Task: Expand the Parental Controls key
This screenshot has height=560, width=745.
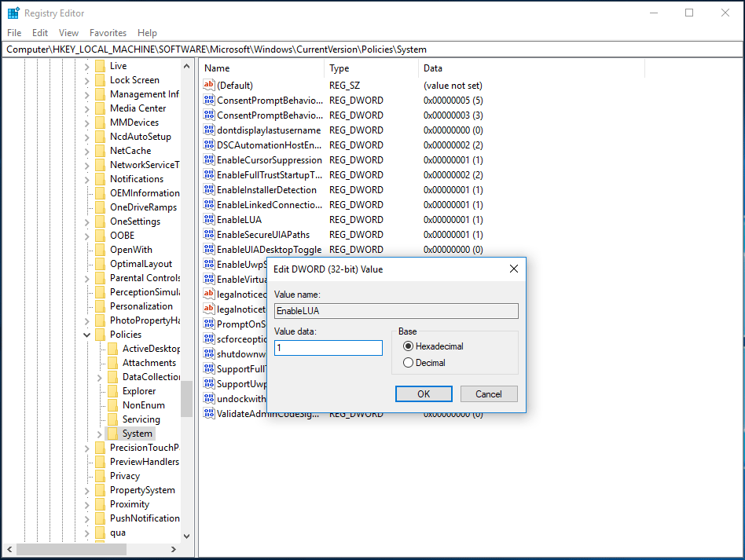Action: coord(87,279)
